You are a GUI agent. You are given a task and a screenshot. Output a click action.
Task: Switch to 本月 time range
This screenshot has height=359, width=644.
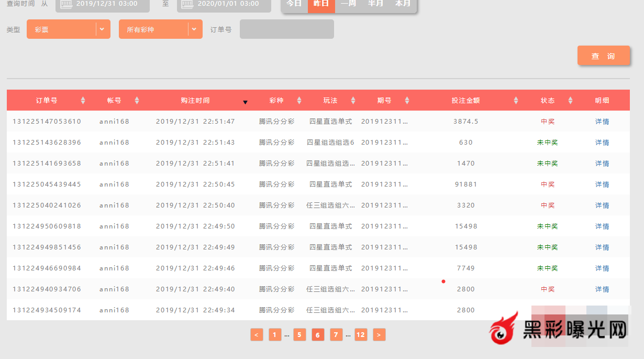[403, 4]
